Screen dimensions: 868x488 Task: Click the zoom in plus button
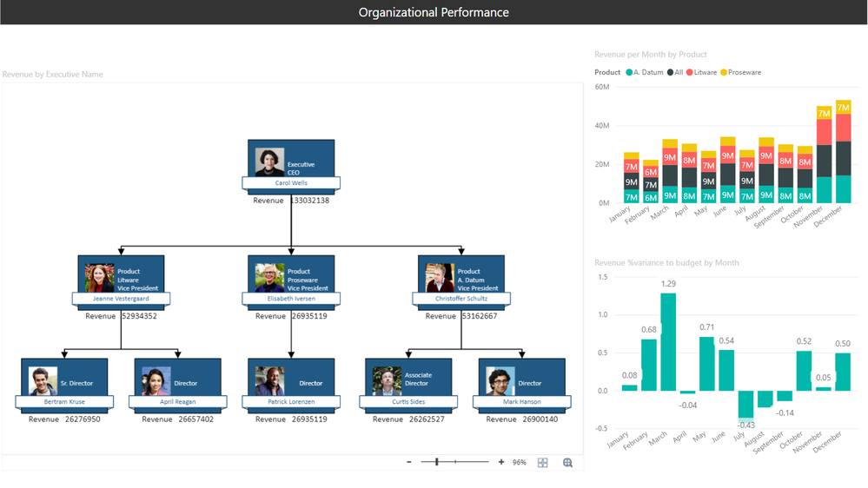[501, 462]
